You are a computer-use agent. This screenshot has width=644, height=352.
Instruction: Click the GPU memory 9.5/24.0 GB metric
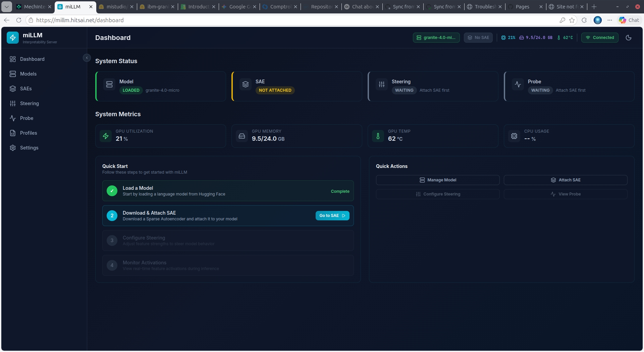(x=297, y=136)
